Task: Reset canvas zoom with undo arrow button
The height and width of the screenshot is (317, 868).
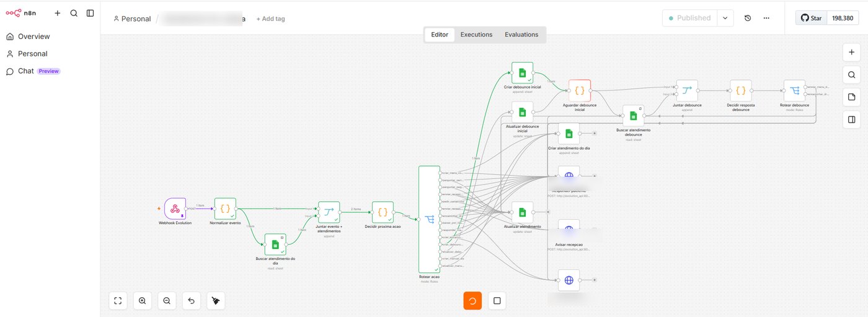Action: point(191,301)
